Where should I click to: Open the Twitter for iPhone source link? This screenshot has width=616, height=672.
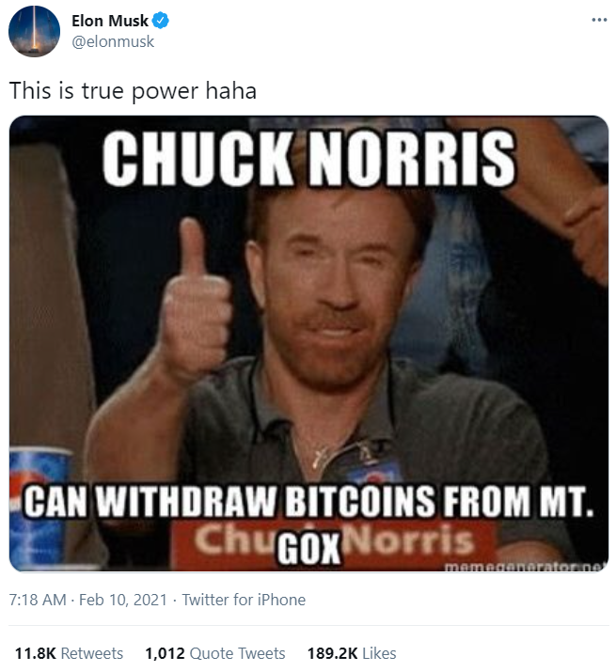click(x=244, y=600)
